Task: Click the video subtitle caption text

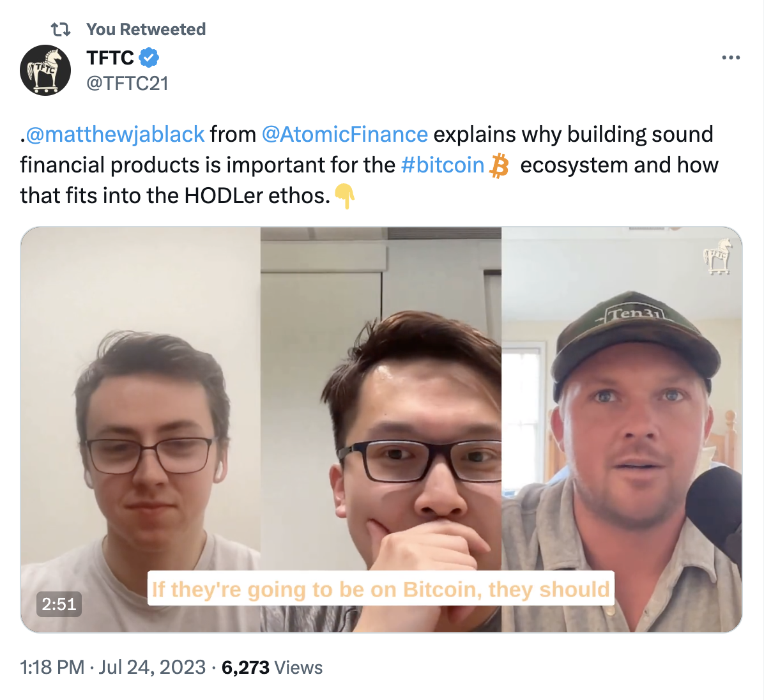Action: 381,589
